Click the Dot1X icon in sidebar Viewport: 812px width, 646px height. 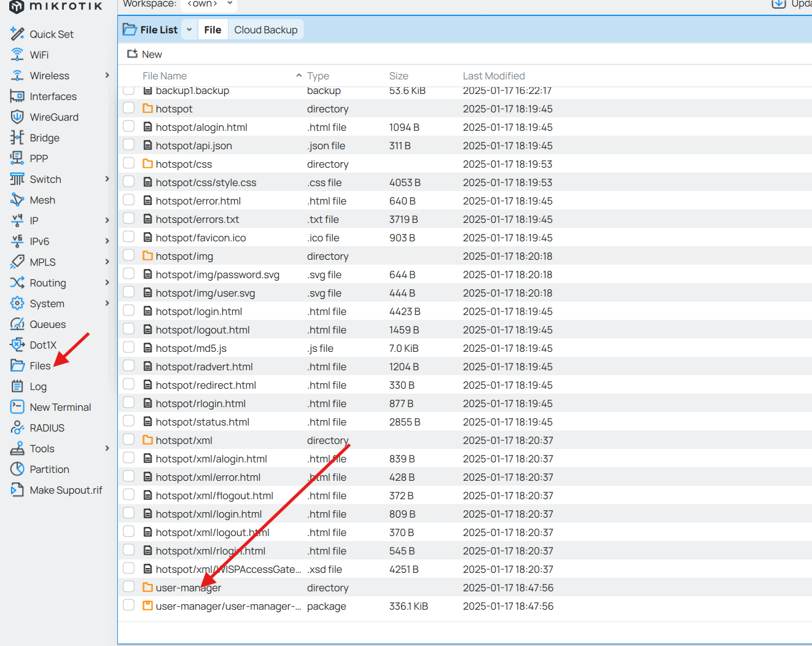click(17, 345)
